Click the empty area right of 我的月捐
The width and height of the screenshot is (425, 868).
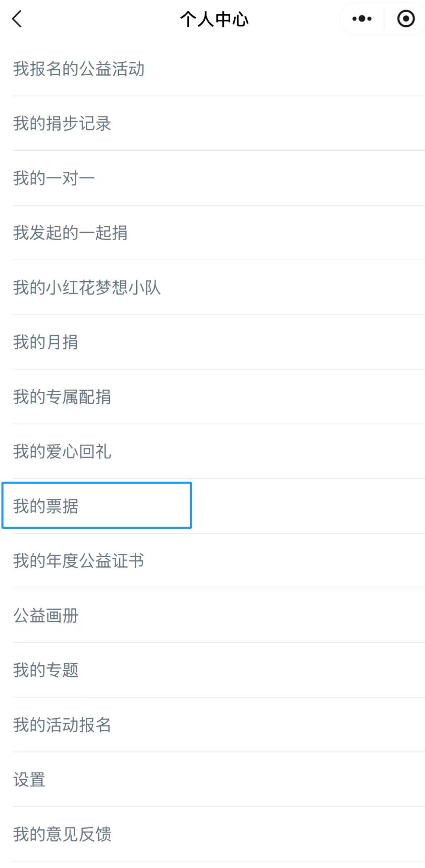point(275,342)
